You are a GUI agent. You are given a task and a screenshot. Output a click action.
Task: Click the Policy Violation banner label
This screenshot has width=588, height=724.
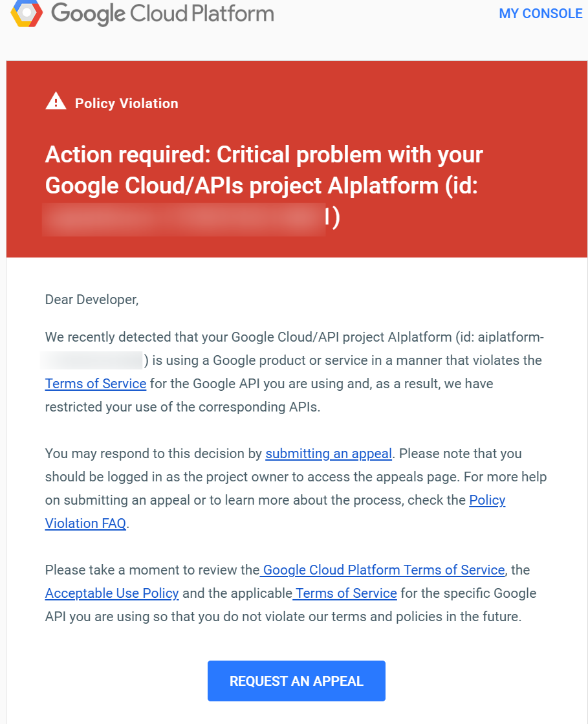point(126,103)
